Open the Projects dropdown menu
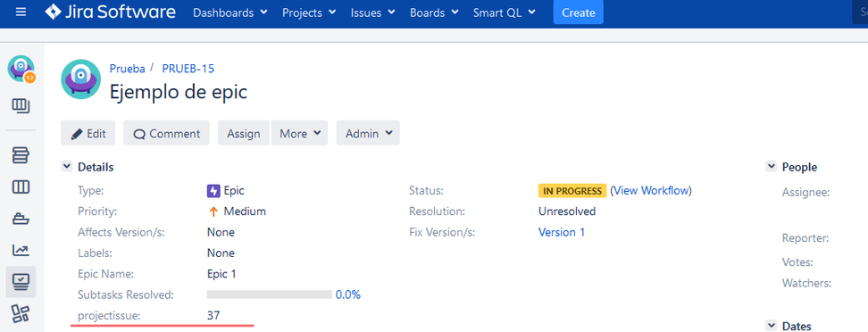Viewport: 868px width, 332px height. [x=309, y=12]
